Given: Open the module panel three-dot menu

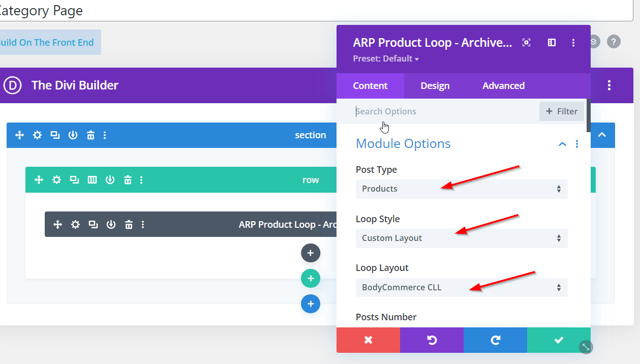Looking at the screenshot, I should point(573,43).
